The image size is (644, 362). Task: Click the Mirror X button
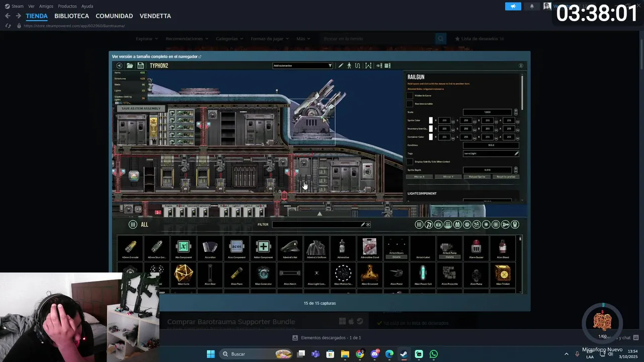click(419, 176)
